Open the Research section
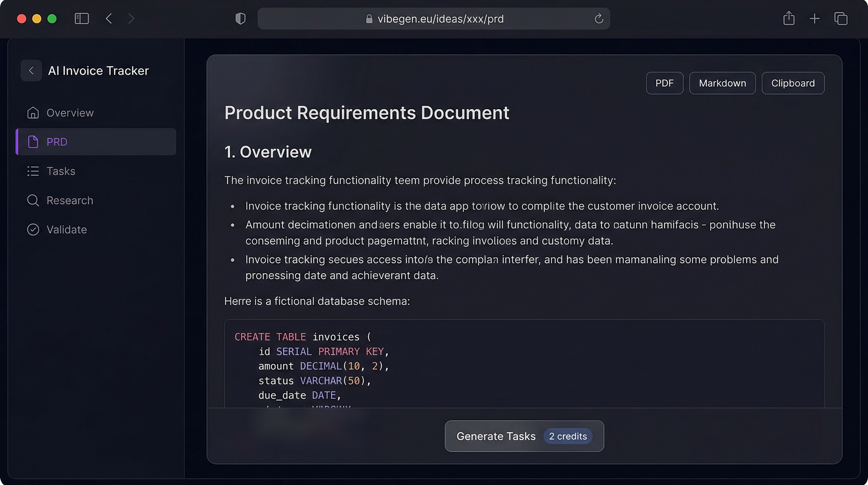The height and width of the screenshot is (485, 868). [70, 200]
